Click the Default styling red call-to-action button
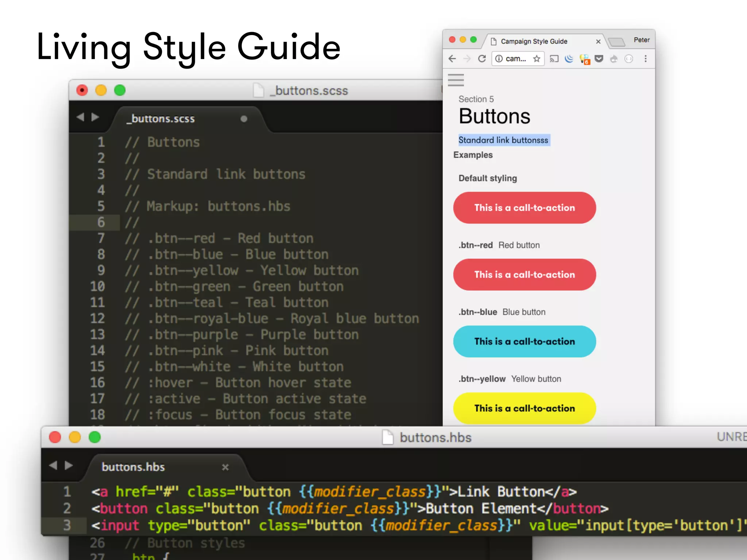The width and height of the screenshot is (747, 560). coord(525,208)
